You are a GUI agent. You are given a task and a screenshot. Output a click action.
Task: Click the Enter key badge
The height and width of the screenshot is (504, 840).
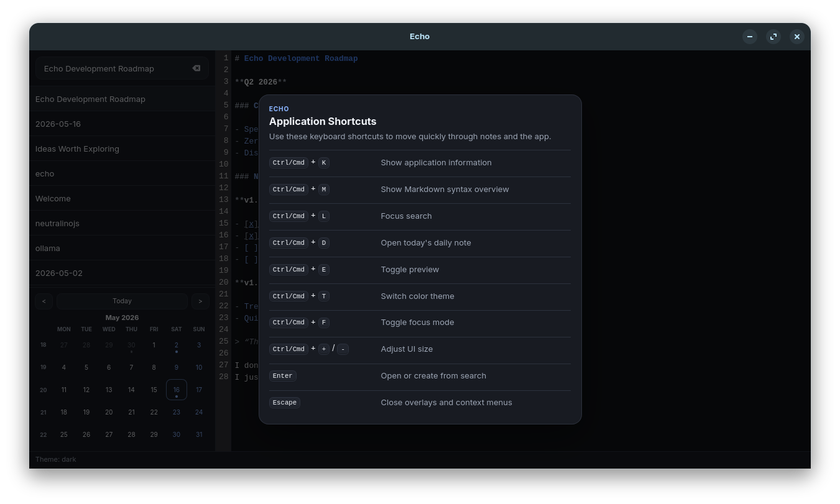coord(282,376)
